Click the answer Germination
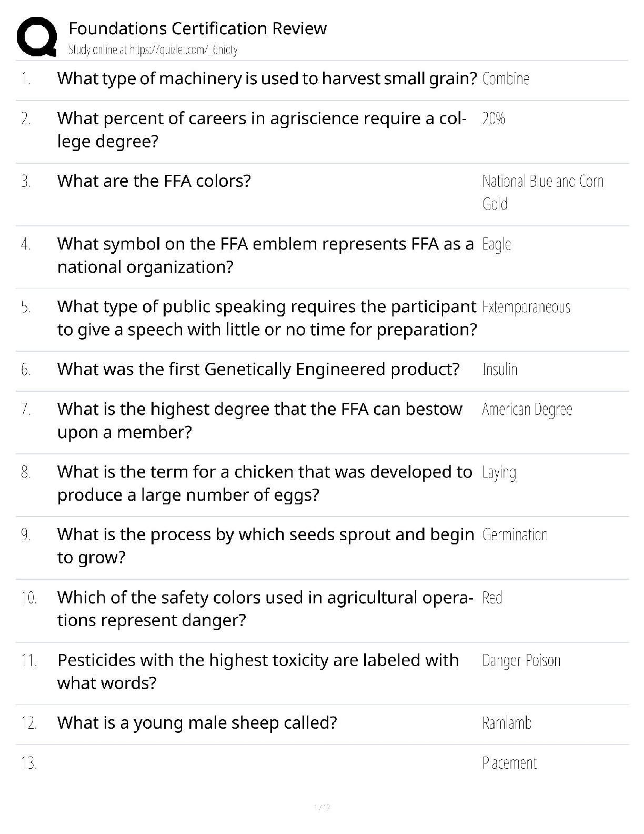The height and width of the screenshot is (834, 644). click(x=515, y=535)
